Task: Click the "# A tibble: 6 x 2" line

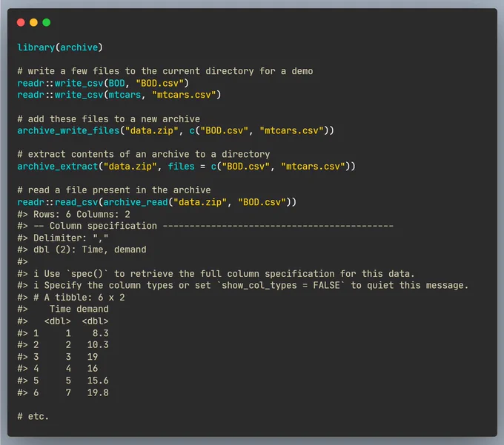Action: click(x=71, y=298)
